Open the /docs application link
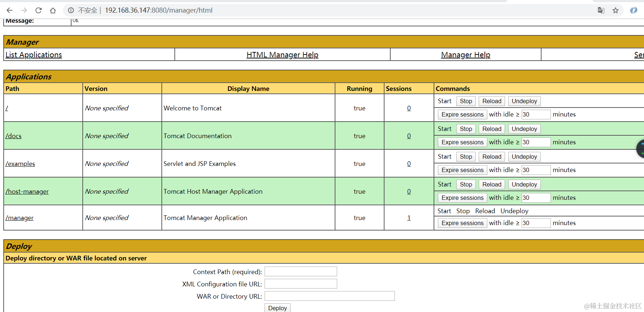The height and width of the screenshot is (312, 644). pos(13,136)
